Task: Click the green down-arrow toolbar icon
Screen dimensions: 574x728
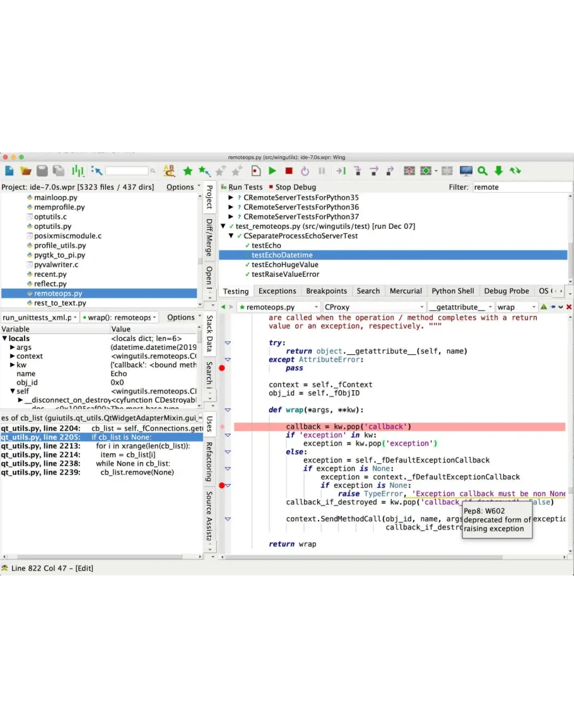Action: pyautogui.click(x=499, y=171)
